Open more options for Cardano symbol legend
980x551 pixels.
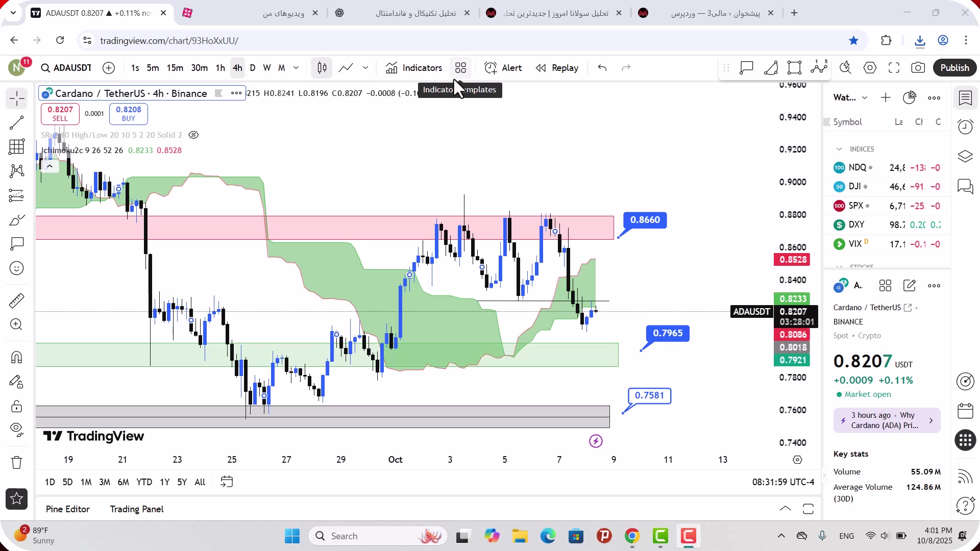tap(236, 93)
